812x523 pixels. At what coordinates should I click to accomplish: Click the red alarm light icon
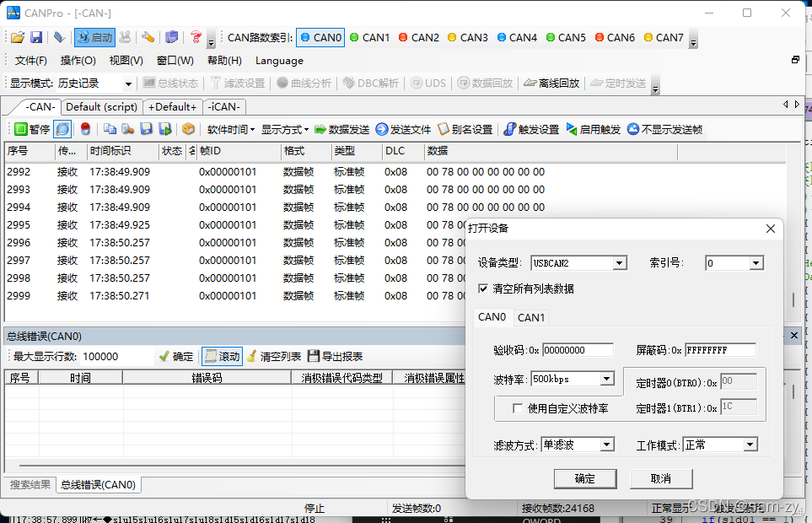(86, 129)
